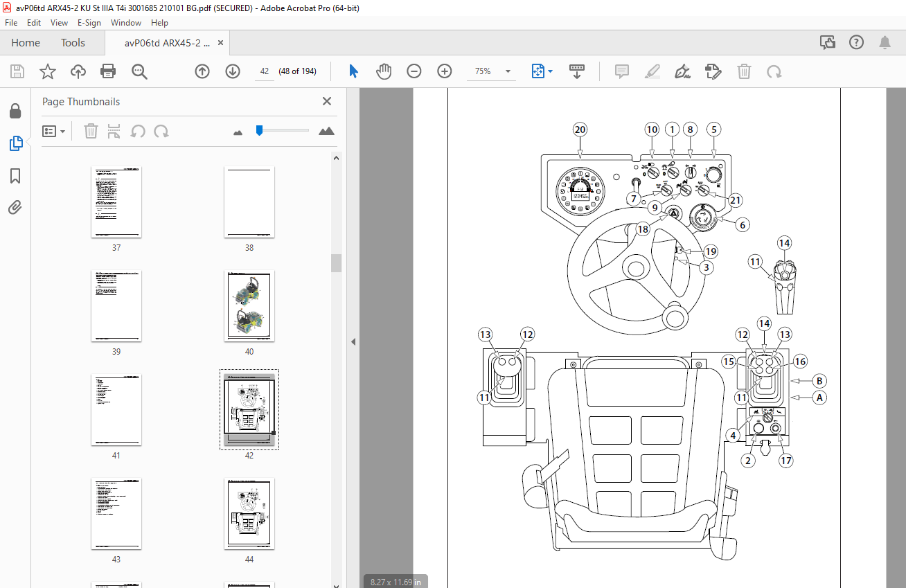Select the highlight text pen tool
Screen dimensions: 906x588
[x=652, y=71]
